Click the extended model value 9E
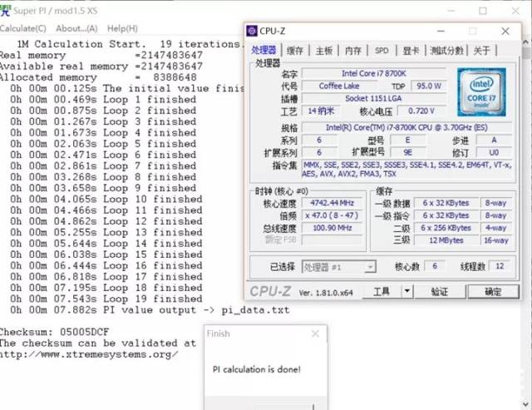The height and width of the screenshot is (410, 532). (x=407, y=152)
